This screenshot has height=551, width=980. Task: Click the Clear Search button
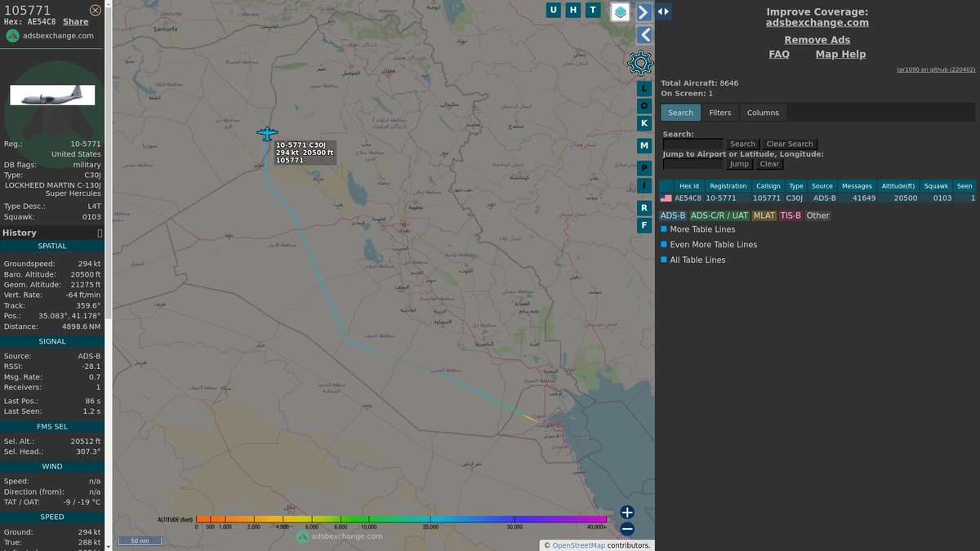[x=790, y=144]
